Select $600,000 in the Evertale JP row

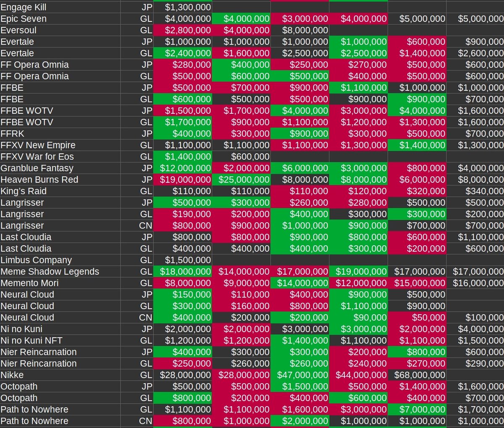pyautogui.click(x=417, y=42)
